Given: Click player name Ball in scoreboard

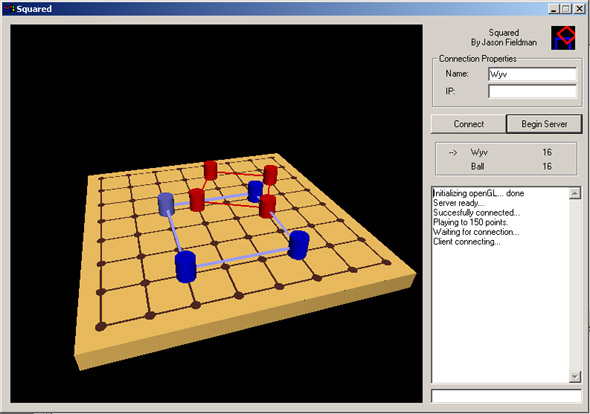Looking at the screenshot, I should (x=477, y=166).
